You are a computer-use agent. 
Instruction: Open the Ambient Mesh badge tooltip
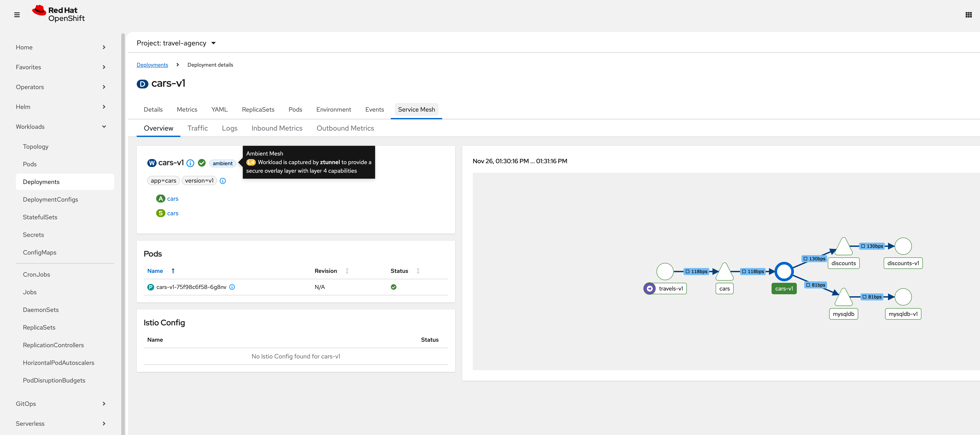(223, 163)
